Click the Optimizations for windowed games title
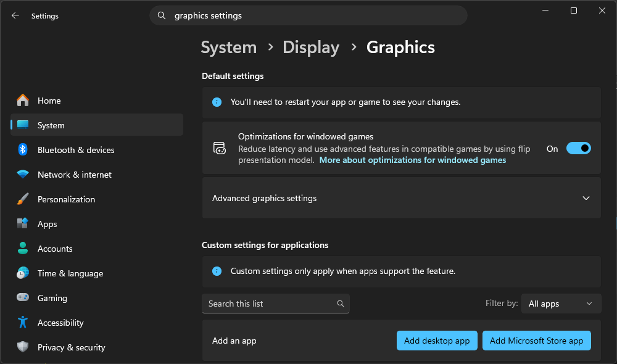The height and width of the screenshot is (364, 617). click(x=306, y=136)
